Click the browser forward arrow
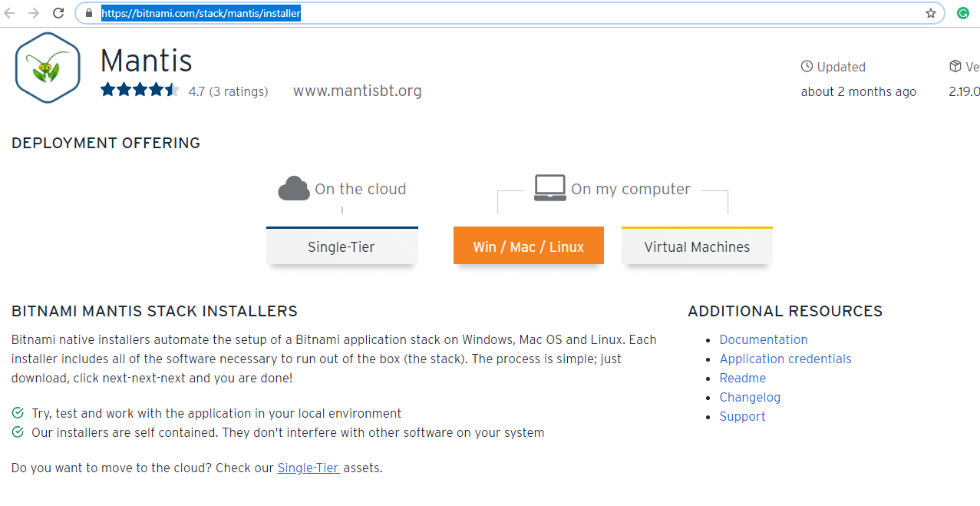This screenshot has height=506, width=980. tap(34, 13)
